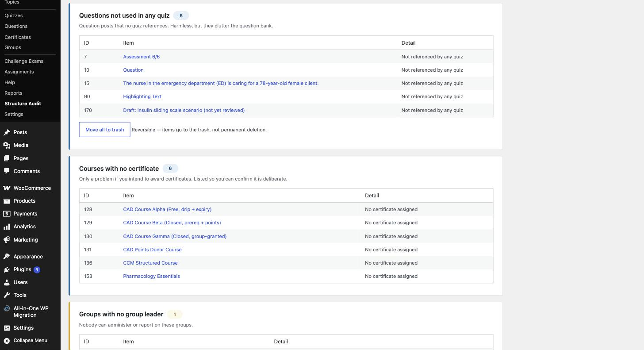Screen dimensions: 644x350
Task: Open the Highlighting Text question link
Action: pos(142,96)
